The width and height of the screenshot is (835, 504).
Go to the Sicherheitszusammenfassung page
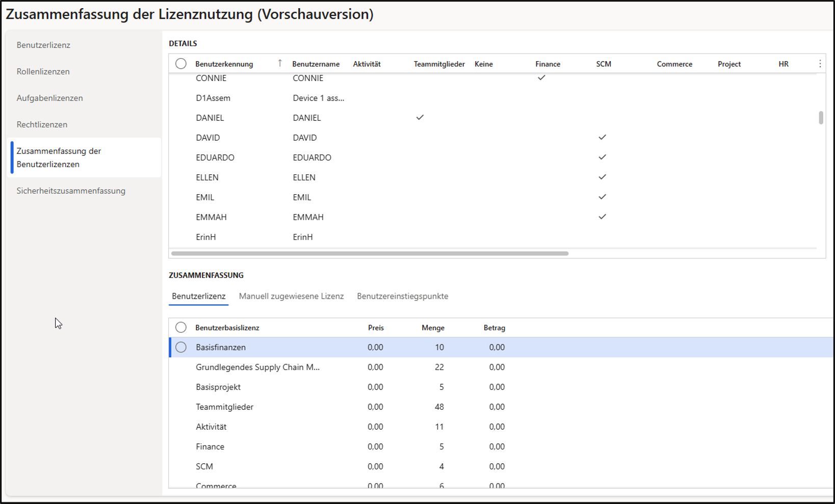coord(71,191)
